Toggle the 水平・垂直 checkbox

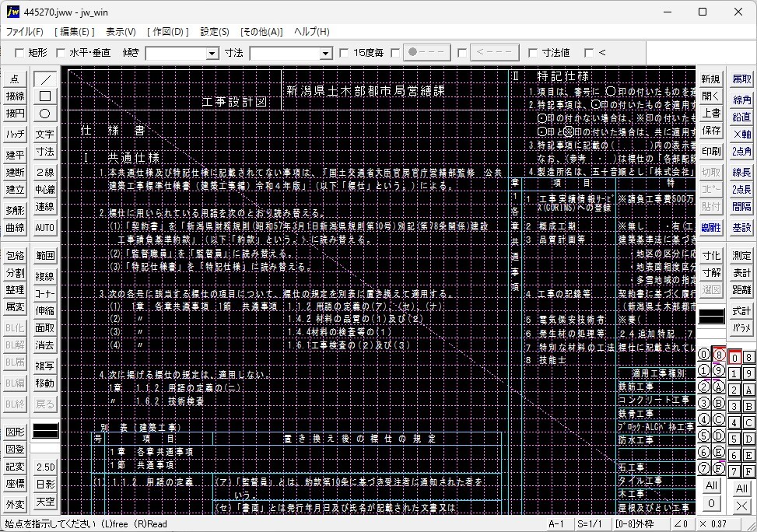tap(61, 53)
